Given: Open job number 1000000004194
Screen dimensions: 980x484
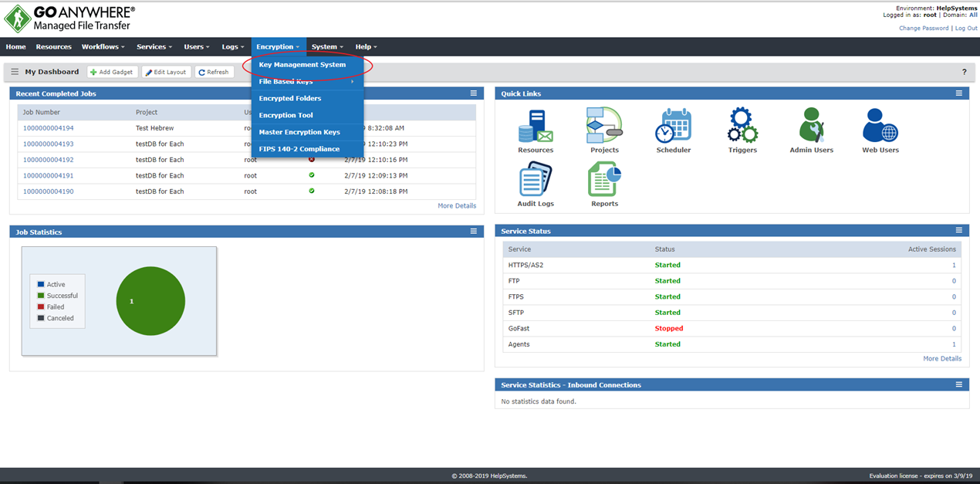Looking at the screenshot, I should pyautogui.click(x=49, y=128).
